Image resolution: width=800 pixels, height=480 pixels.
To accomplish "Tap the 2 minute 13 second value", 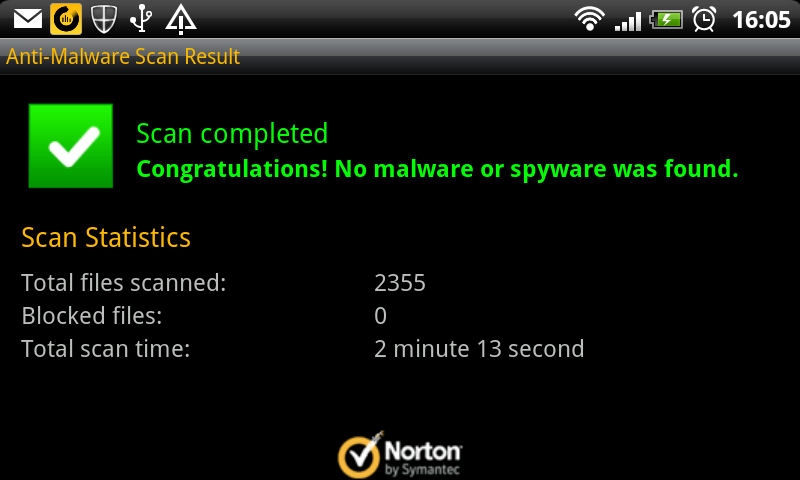I will pos(479,349).
